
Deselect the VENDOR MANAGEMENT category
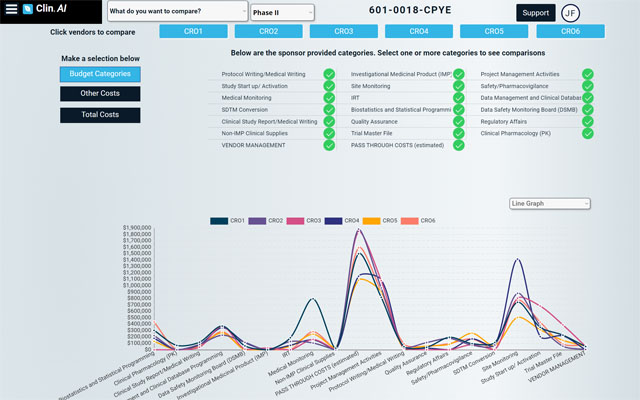point(329,144)
